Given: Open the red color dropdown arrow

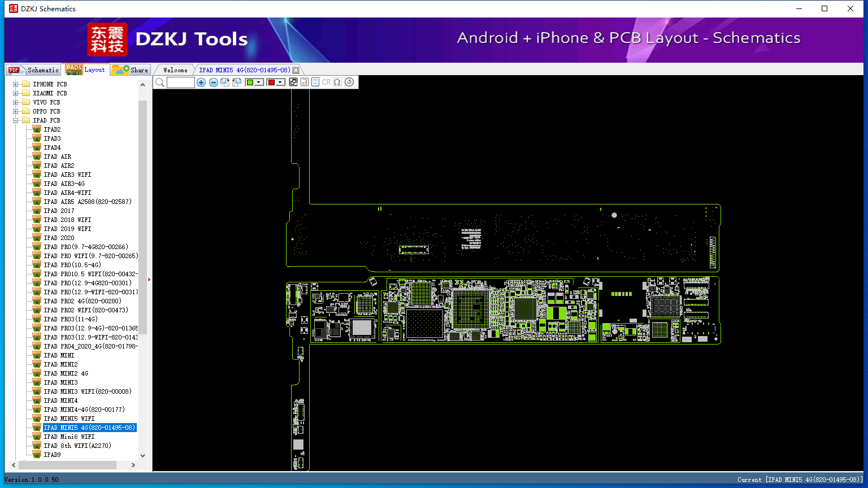Looking at the screenshot, I should [x=280, y=82].
